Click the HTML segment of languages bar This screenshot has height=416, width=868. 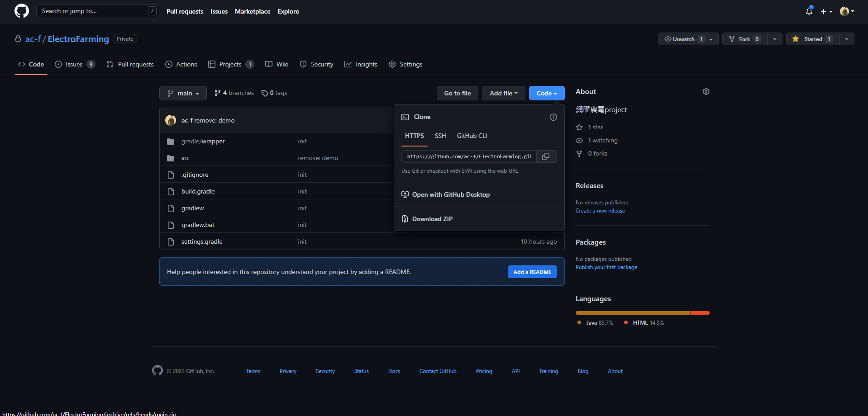[x=700, y=313]
